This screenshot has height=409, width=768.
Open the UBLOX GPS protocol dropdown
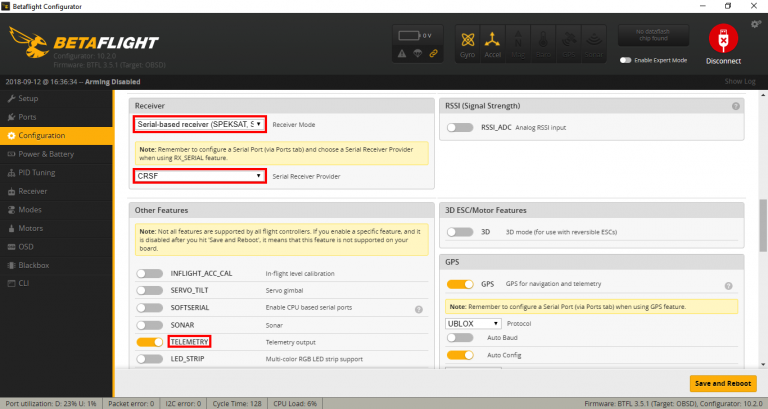pyautogui.click(x=474, y=323)
